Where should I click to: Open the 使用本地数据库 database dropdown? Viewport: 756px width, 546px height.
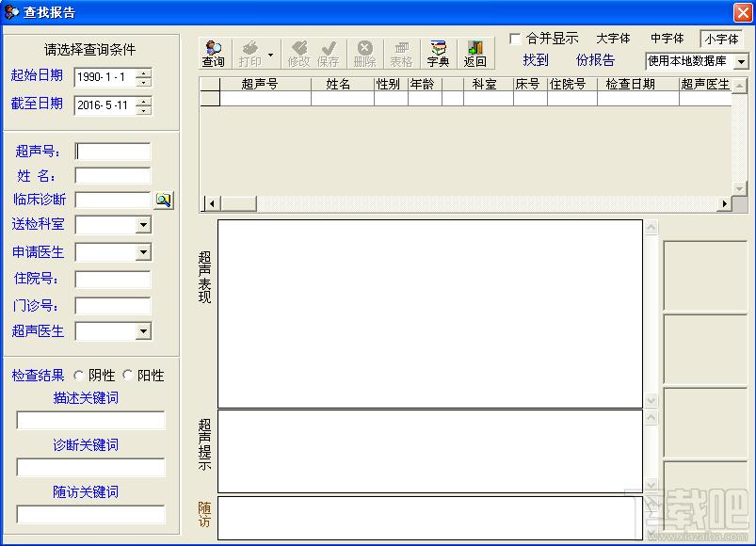742,61
